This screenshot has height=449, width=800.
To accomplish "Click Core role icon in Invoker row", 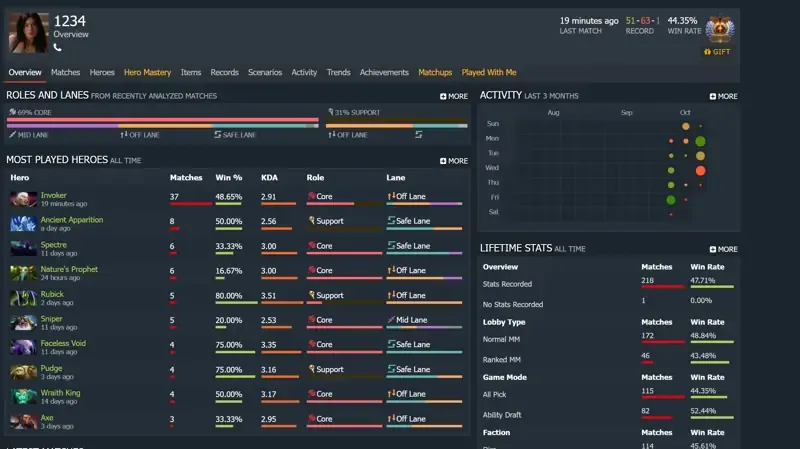I will (x=311, y=196).
